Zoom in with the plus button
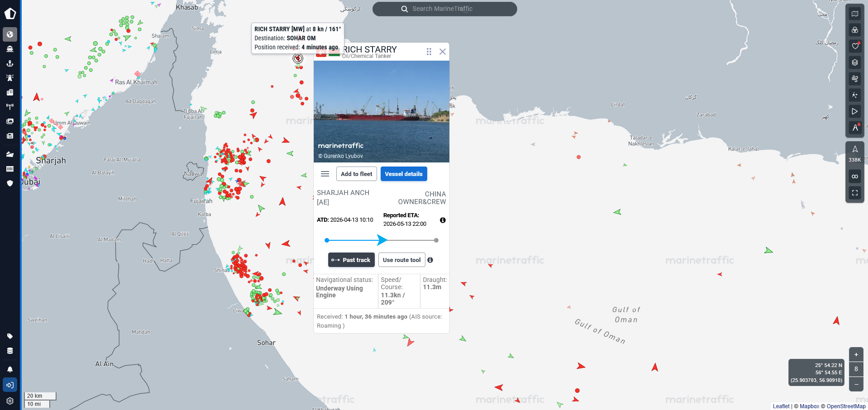The image size is (868, 410). coord(856,355)
